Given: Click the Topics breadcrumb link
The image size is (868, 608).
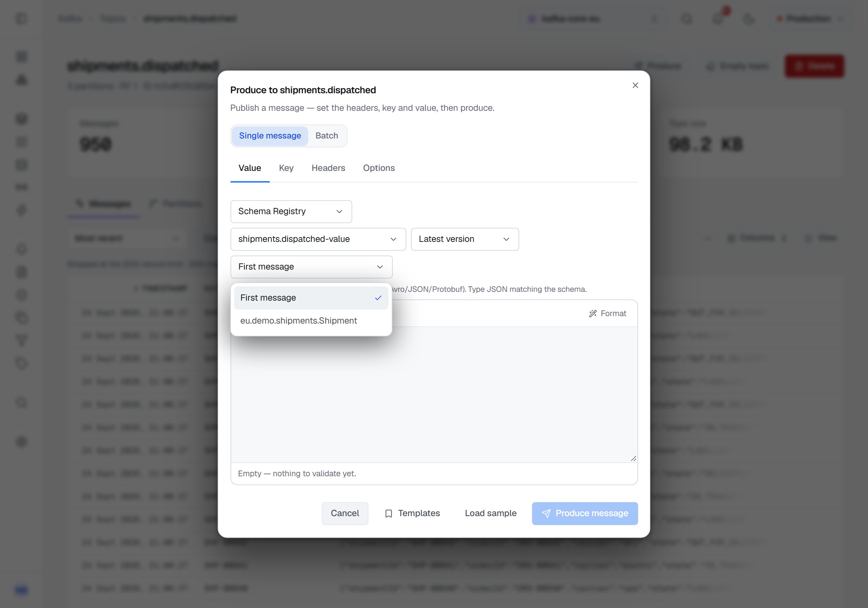Looking at the screenshot, I should click(x=113, y=19).
